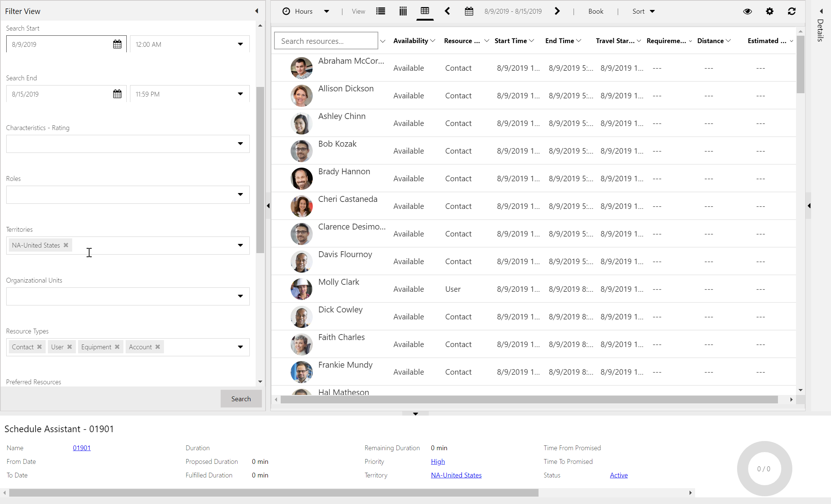Switch to the grid/table view icon
This screenshot has width=831, height=504.
425,11
